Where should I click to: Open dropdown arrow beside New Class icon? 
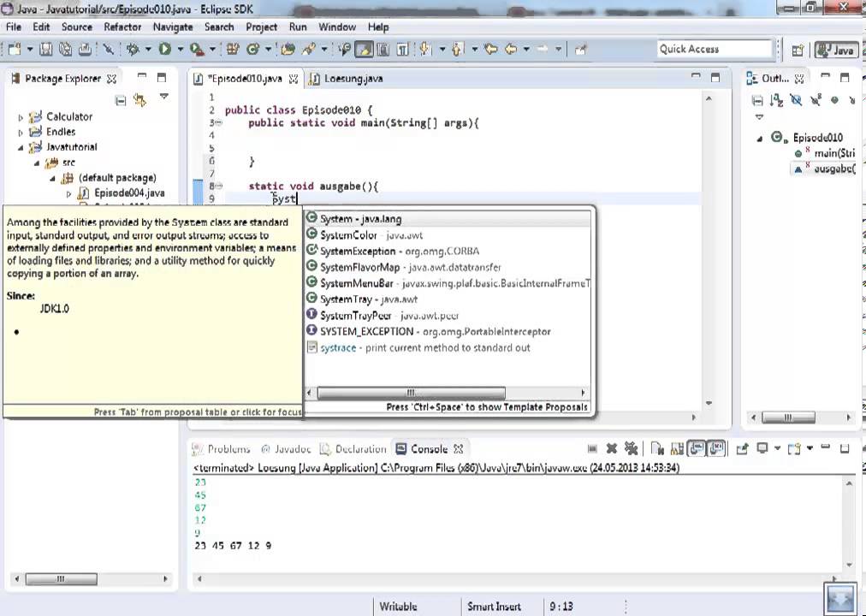coord(268,50)
